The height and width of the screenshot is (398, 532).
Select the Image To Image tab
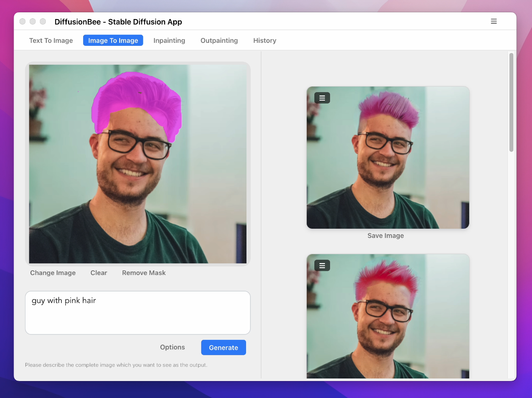coord(113,40)
